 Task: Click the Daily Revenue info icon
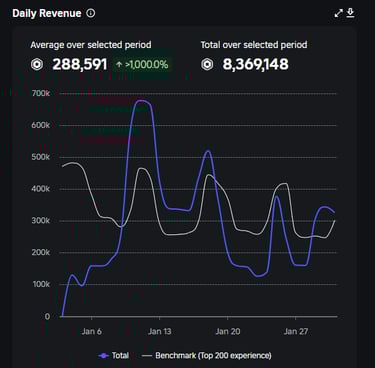coord(91,13)
